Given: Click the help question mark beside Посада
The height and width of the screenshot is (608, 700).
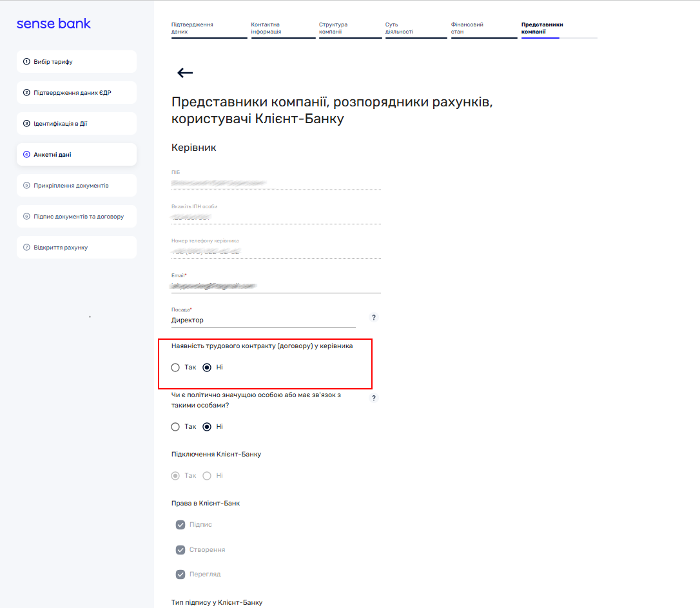Looking at the screenshot, I should coord(374,317).
